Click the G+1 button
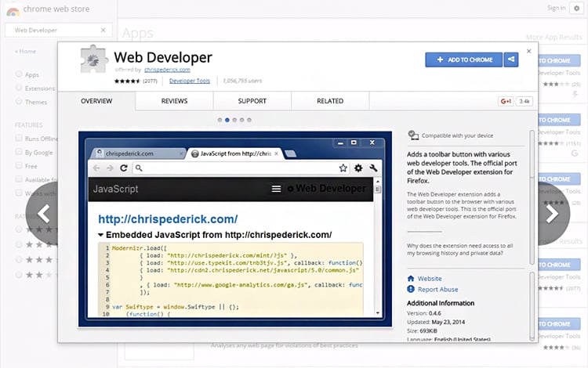 [506, 101]
